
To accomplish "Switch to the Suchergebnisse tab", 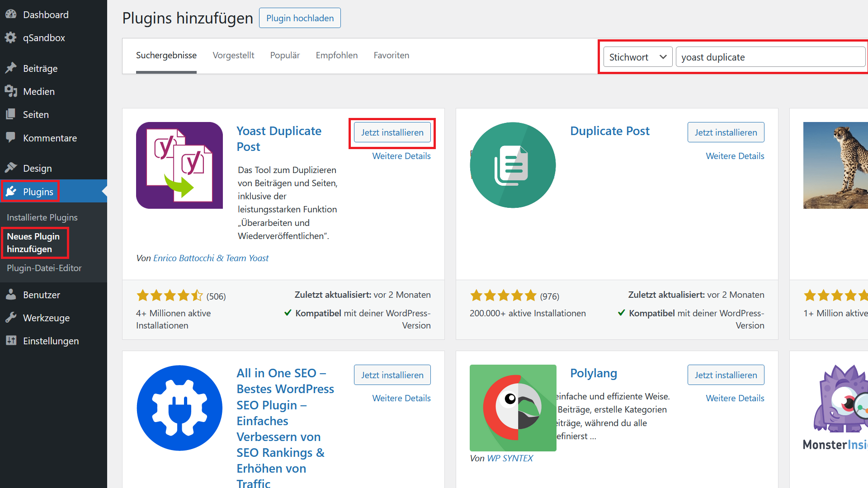I will pyautogui.click(x=166, y=55).
